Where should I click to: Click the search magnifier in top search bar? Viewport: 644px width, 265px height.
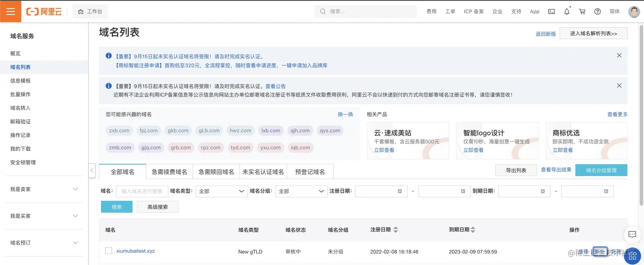coord(323,11)
